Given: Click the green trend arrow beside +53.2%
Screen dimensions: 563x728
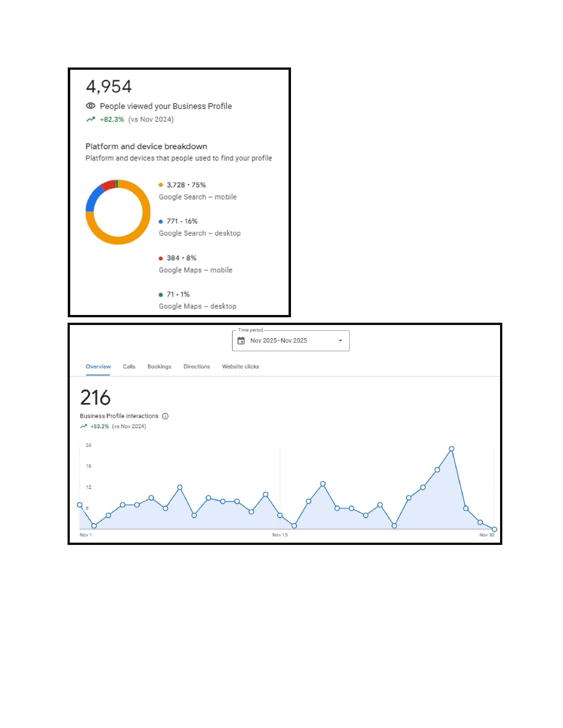Looking at the screenshot, I should (84, 426).
